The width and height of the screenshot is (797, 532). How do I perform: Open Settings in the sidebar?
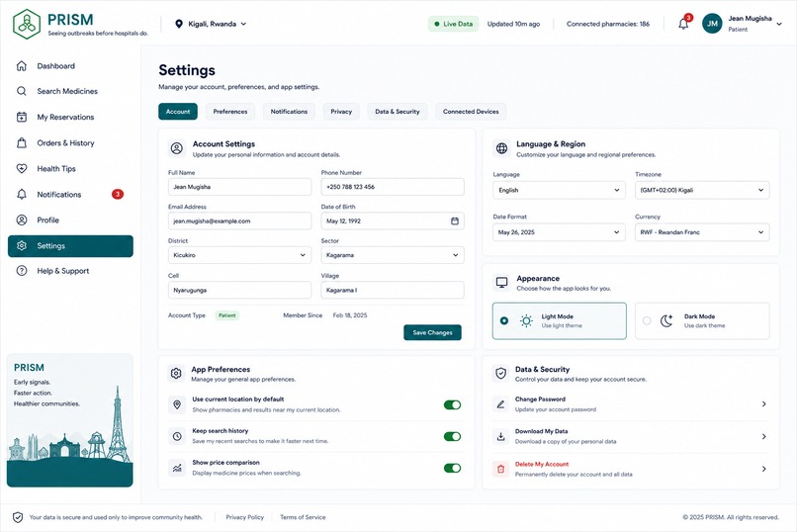70,246
